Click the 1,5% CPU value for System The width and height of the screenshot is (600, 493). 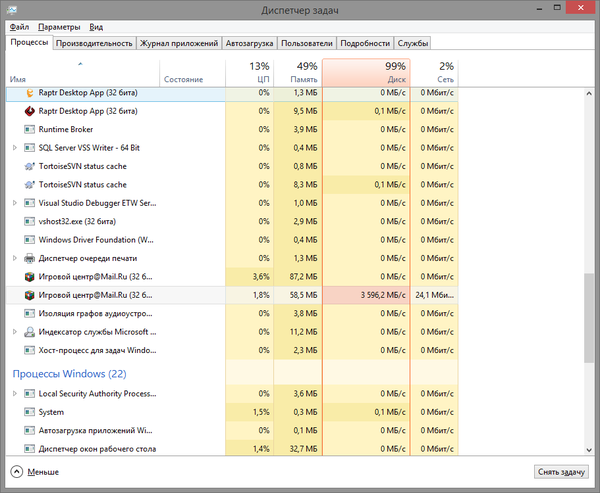(x=261, y=412)
